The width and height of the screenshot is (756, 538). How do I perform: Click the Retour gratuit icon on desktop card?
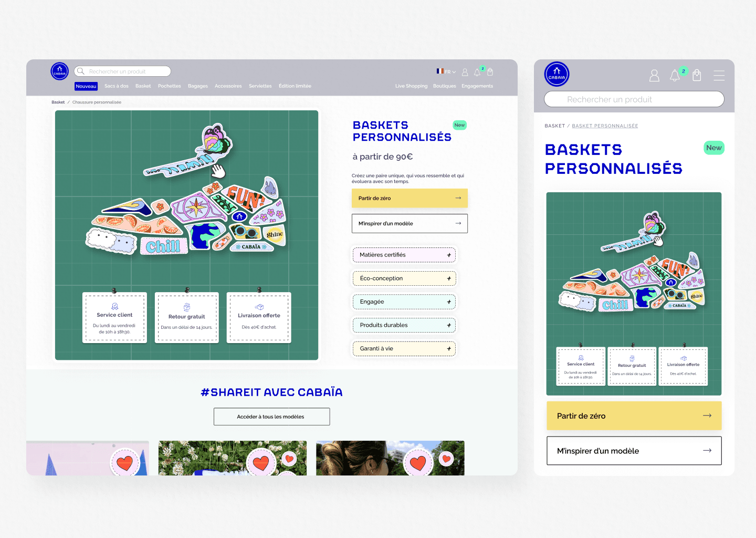186,307
